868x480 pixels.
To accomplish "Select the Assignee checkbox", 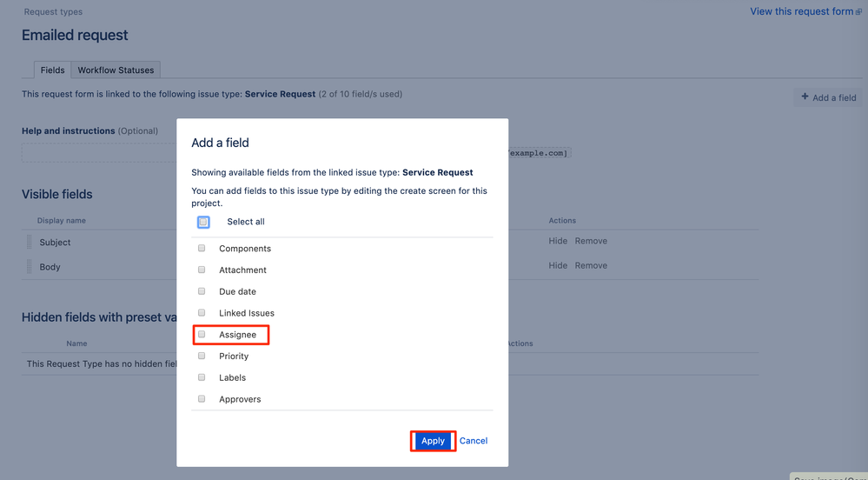I will [x=202, y=334].
